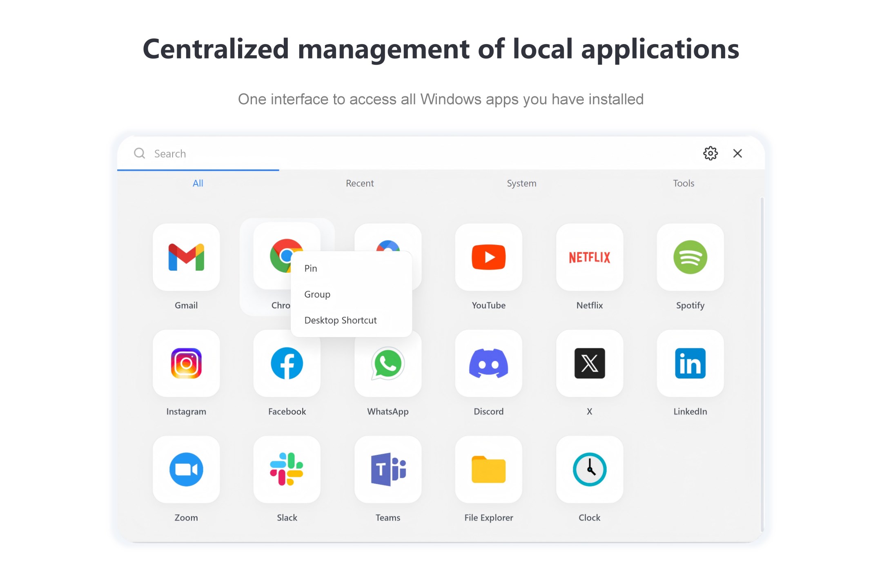This screenshot has width=882, height=588.
Task: Close the app launcher panel
Action: pos(737,153)
